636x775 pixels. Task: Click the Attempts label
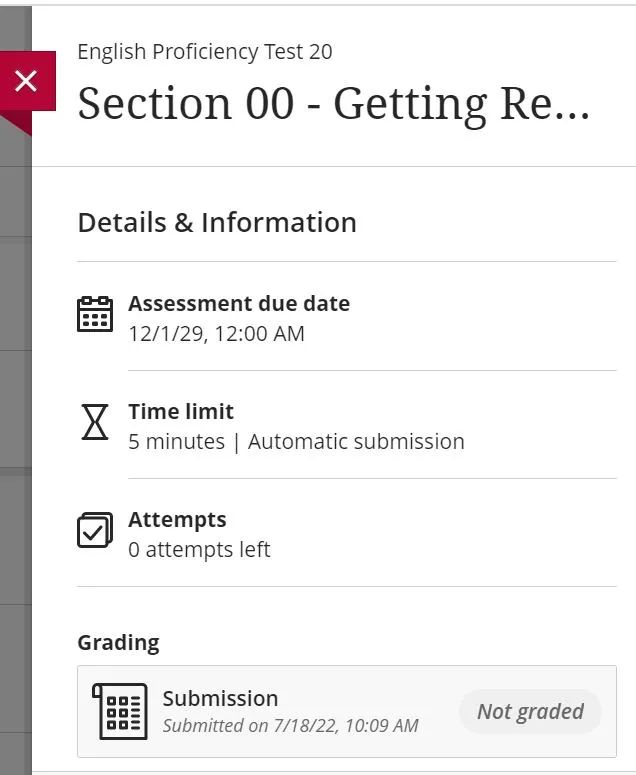177,519
